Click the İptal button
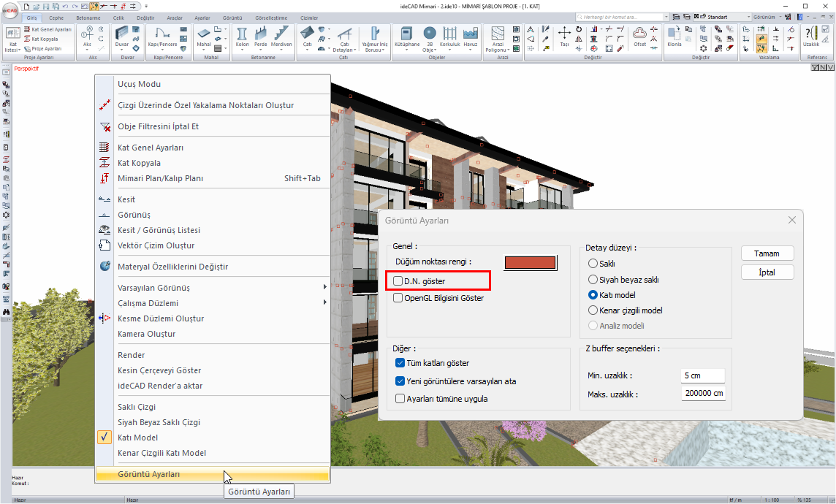The width and height of the screenshot is (836, 504). click(767, 272)
